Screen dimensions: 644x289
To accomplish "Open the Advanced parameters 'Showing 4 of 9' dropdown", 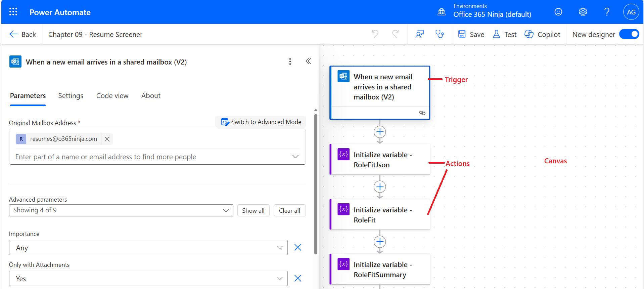I will [x=121, y=210].
